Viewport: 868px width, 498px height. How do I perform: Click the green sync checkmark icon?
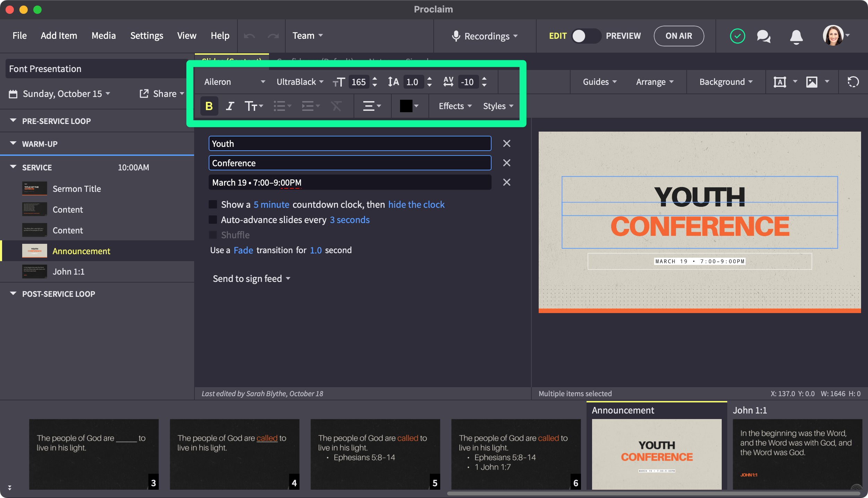coord(737,36)
